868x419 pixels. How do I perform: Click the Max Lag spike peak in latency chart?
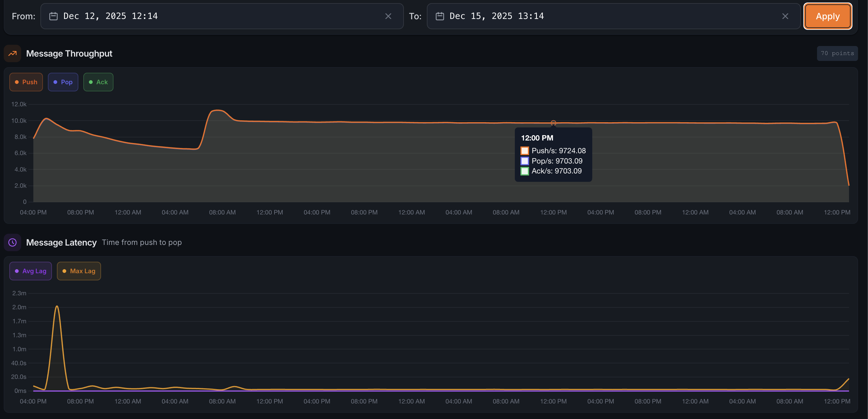[x=57, y=306]
